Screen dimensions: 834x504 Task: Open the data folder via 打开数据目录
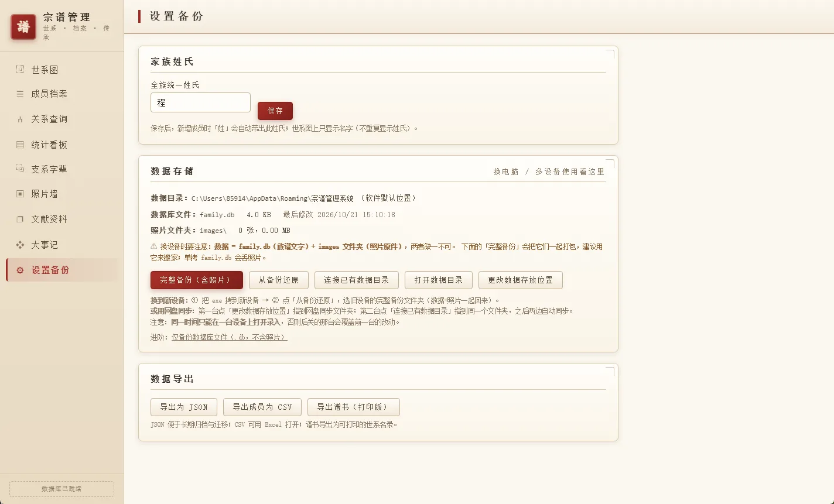coord(439,280)
